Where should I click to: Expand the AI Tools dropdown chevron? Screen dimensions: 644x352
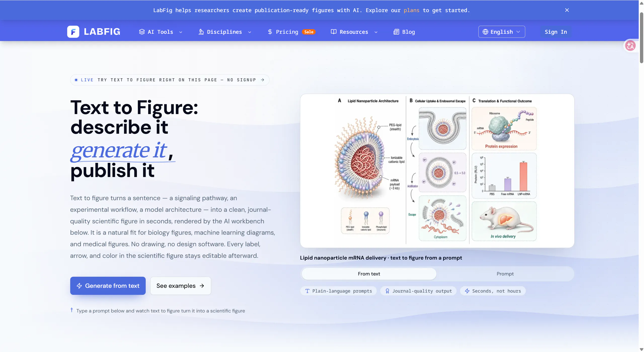point(181,32)
